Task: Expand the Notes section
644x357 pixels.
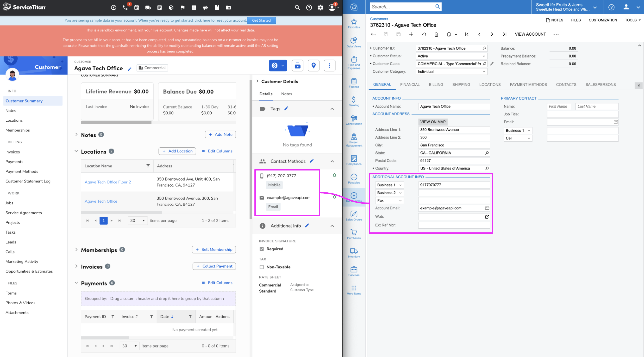Action: (76, 134)
